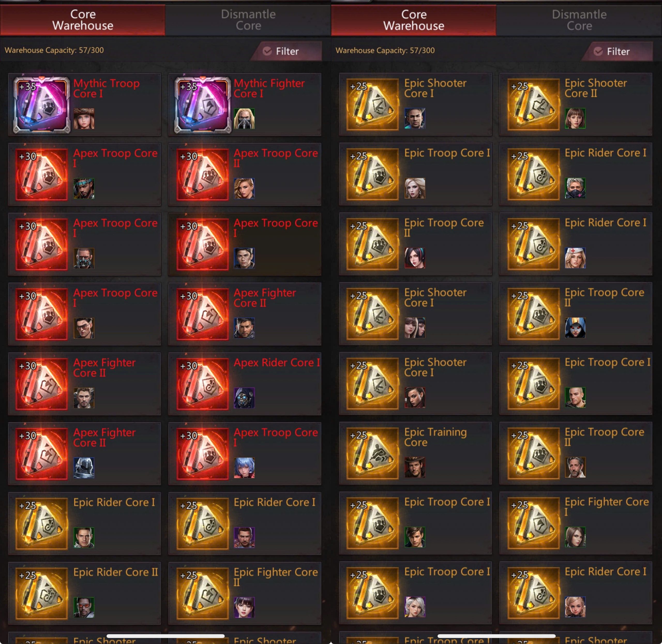
Task: Select the Mythic Fighter Core I icon
Action: (x=202, y=105)
